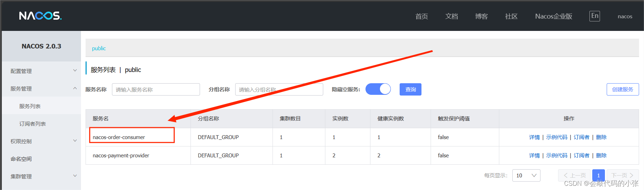Click 删除 for nacos-payment-provider
Screen dimensions: 644x190
601,155
